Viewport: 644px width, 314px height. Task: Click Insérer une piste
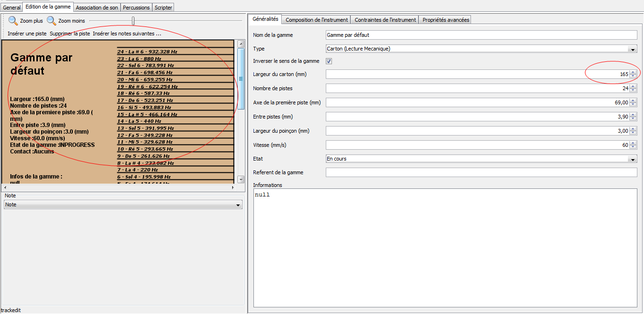click(x=27, y=34)
